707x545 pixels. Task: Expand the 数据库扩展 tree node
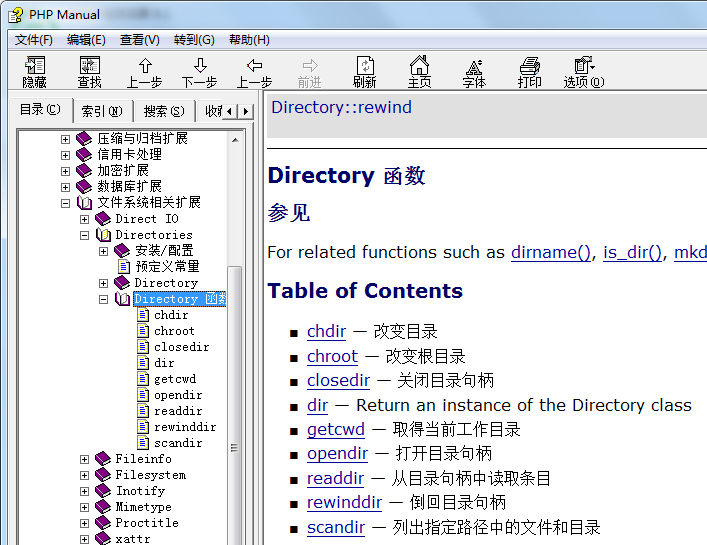(x=65, y=188)
